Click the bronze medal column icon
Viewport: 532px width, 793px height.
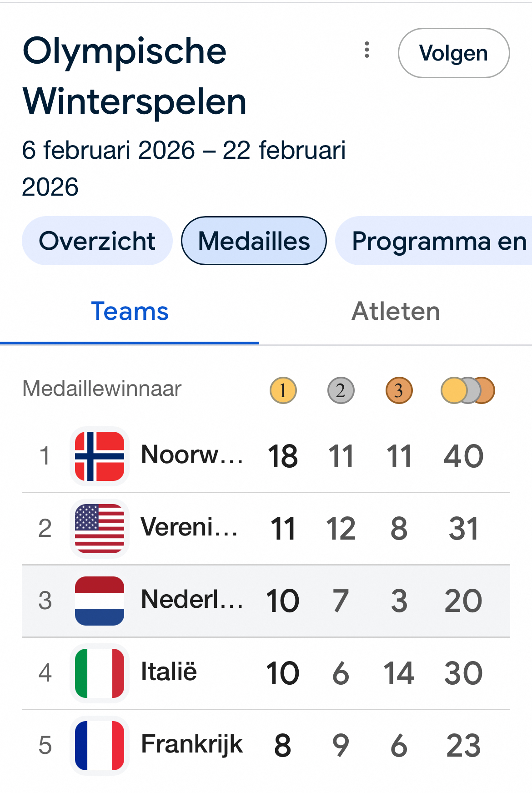[x=399, y=390]
